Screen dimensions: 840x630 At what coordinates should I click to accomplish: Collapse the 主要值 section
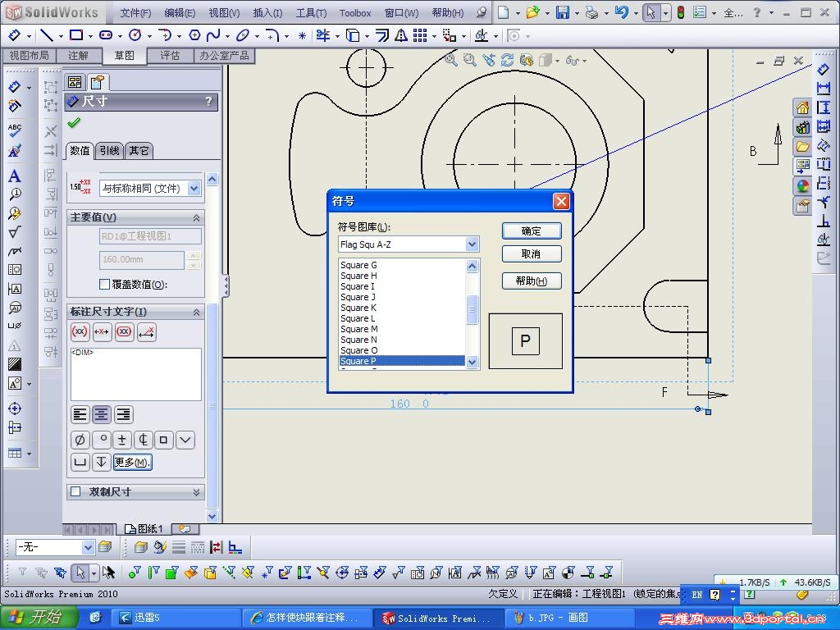pos(196,217)
